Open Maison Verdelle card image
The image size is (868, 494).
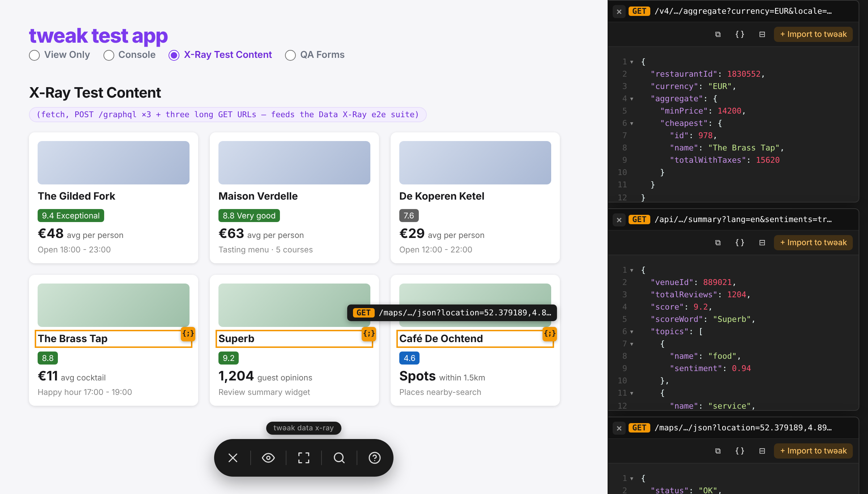(x=294, y=163)
